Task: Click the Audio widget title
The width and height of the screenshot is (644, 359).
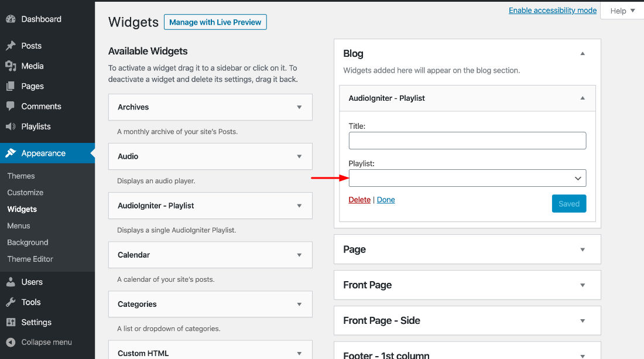Action: 128,156
